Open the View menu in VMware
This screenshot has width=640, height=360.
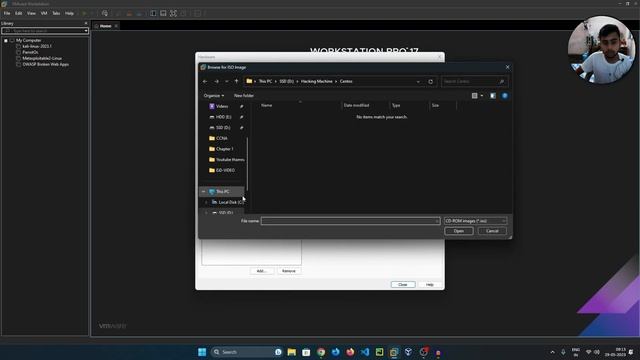pyautogui.click(x=31, y=13)
